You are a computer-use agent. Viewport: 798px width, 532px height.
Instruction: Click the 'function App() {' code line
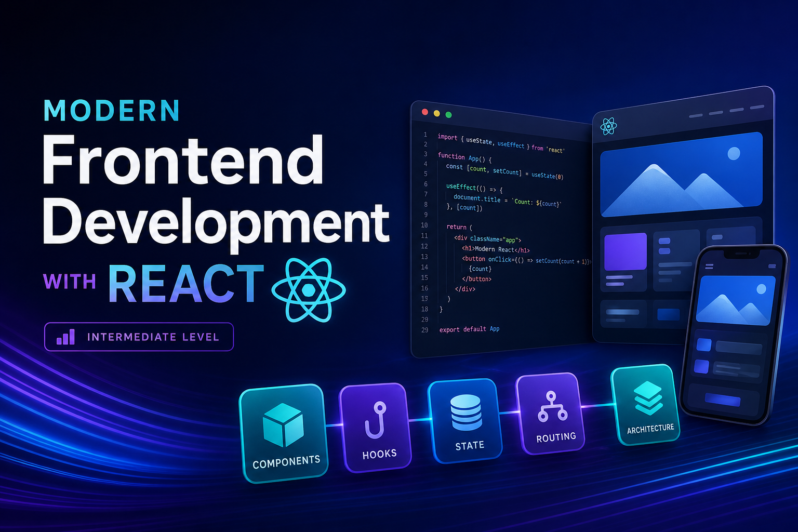pyautogui.click(x=464, y=157)
